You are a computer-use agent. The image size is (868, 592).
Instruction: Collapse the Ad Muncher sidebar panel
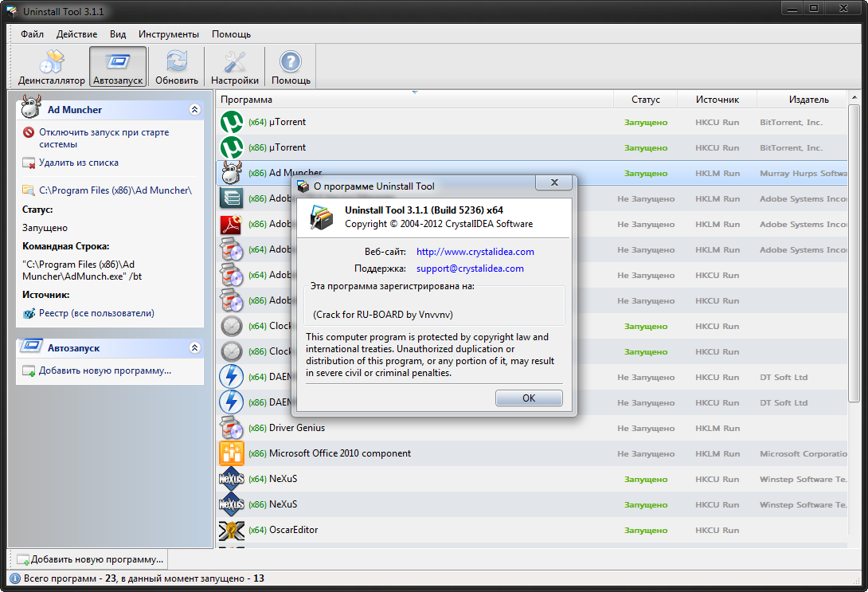[x=194, y=110]
